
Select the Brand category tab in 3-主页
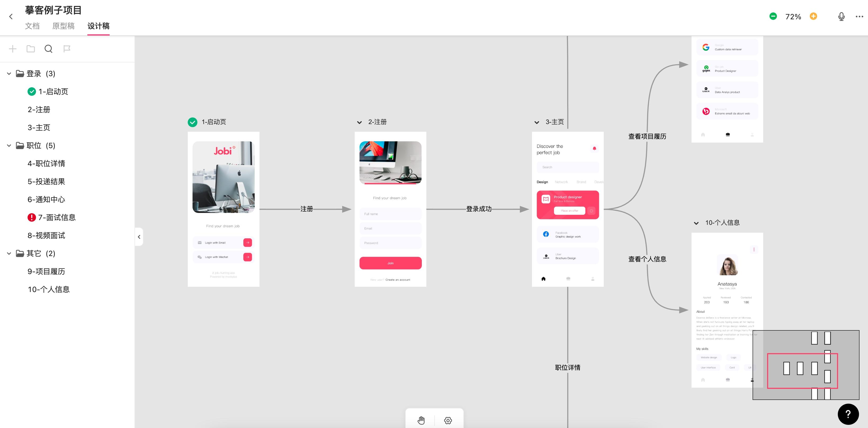[x=581, y=182]
